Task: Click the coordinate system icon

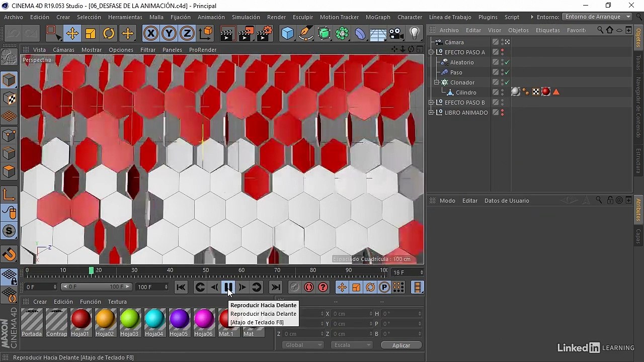Action: coord(206,34)
